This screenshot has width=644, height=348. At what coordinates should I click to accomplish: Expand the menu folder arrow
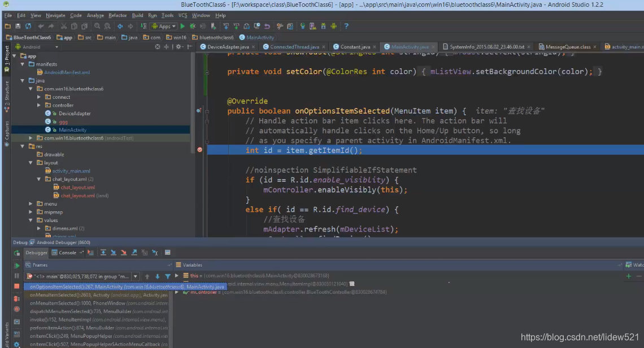(31, 204)
